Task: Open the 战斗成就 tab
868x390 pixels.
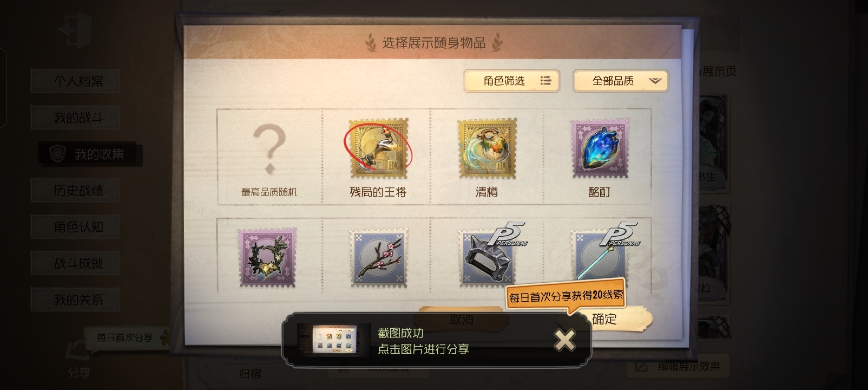Action: tap(78, 263)
